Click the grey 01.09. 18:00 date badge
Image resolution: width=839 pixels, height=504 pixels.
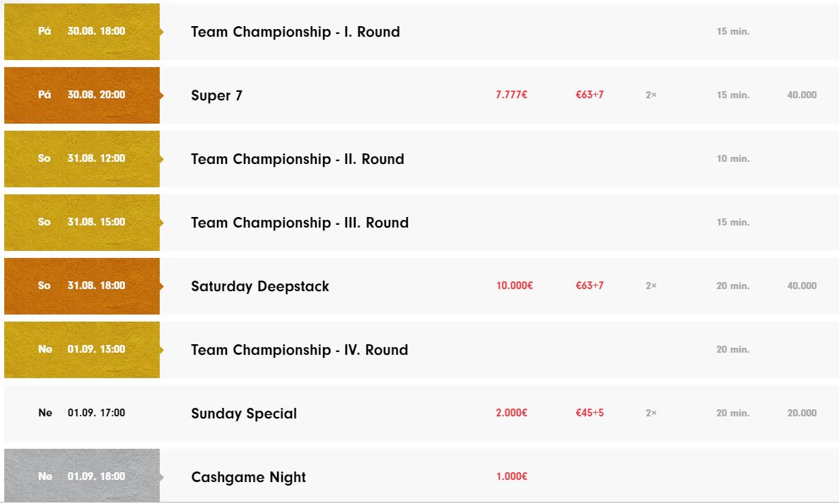pyautogui.click(x=82, y=476)
